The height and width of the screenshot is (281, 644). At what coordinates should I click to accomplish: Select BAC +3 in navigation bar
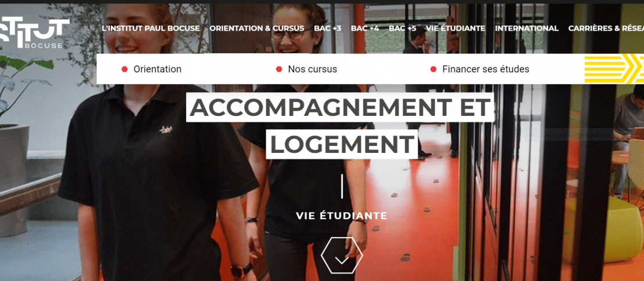click(x=327, y=28)
